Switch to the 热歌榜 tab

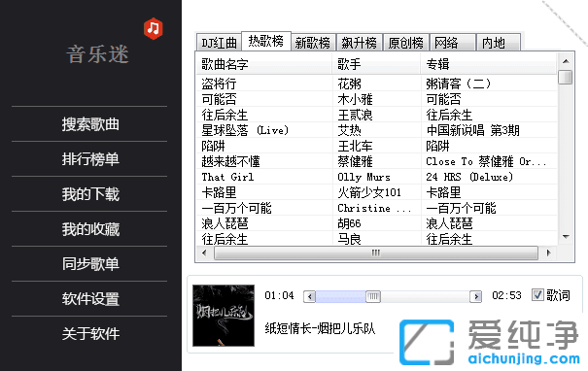click(266, 41)
